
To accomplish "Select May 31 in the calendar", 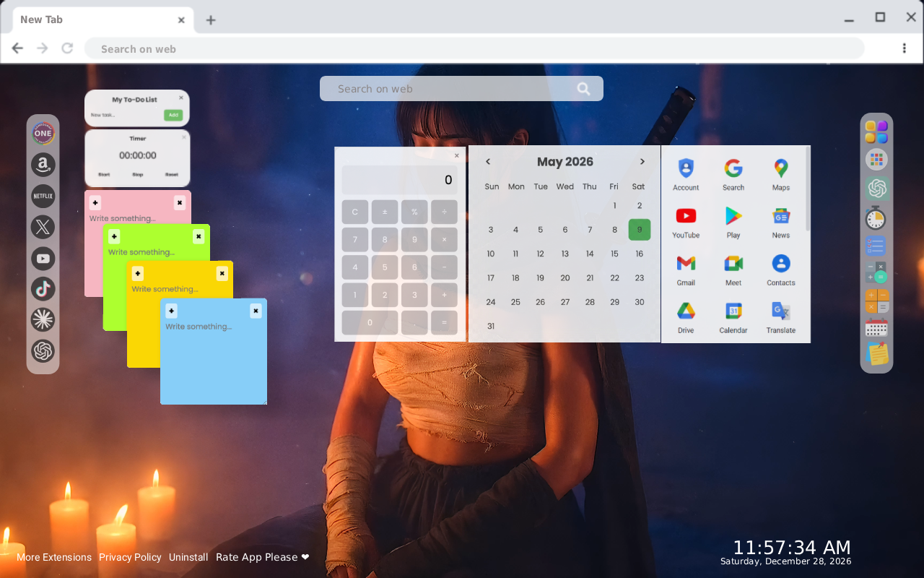I will [x=491, y=326].
